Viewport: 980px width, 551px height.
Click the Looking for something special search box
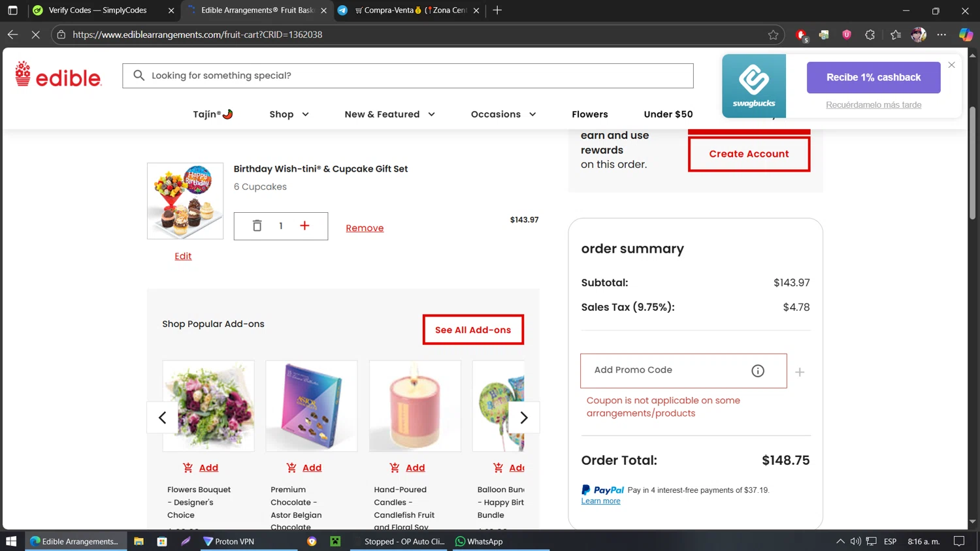pyautogui.click(x=408, y=76)
